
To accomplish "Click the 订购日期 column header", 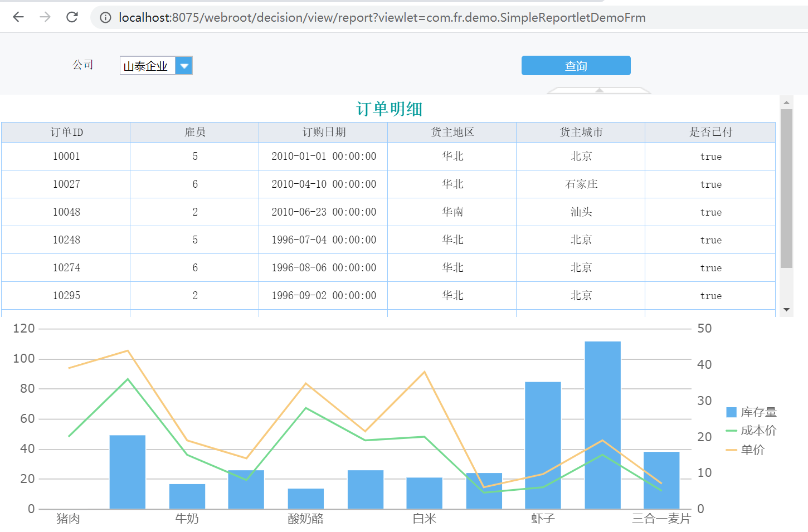I will coord(324,133).
